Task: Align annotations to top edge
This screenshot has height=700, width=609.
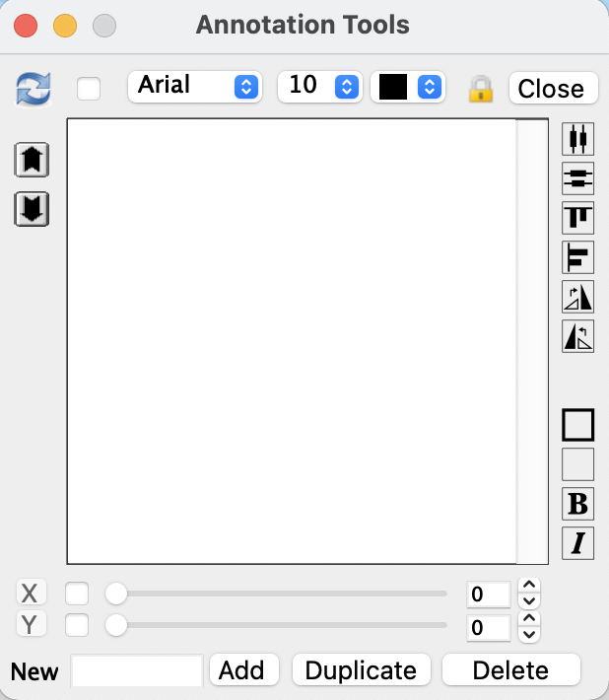Action: pyautogui.click(x=577, y=218)
